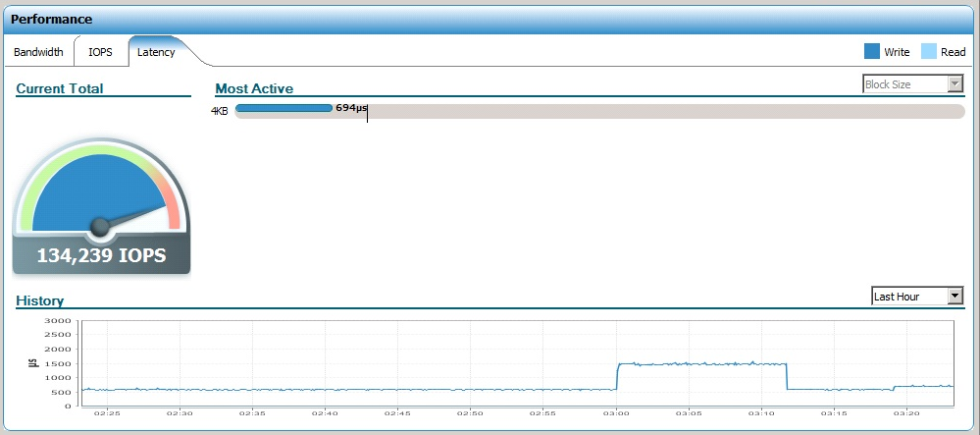This screenshot has height=435, width=980.
Task: Click the Last Hour time range field
Action: (917, 296)
